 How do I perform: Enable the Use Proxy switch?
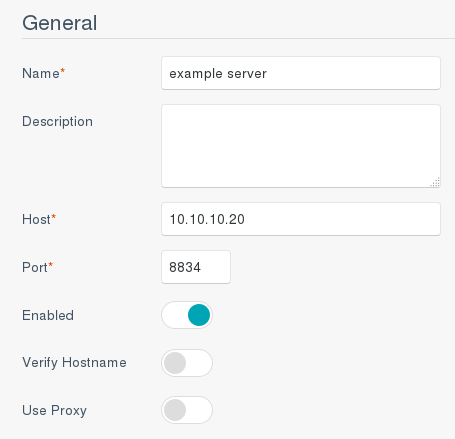click(187, 410)
